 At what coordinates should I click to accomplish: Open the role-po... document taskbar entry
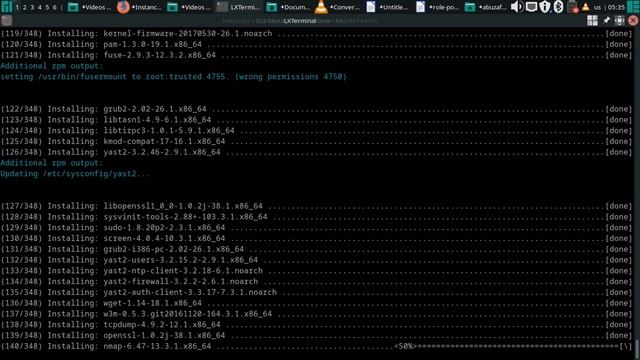pyautogui.click(x=437, y=7)
